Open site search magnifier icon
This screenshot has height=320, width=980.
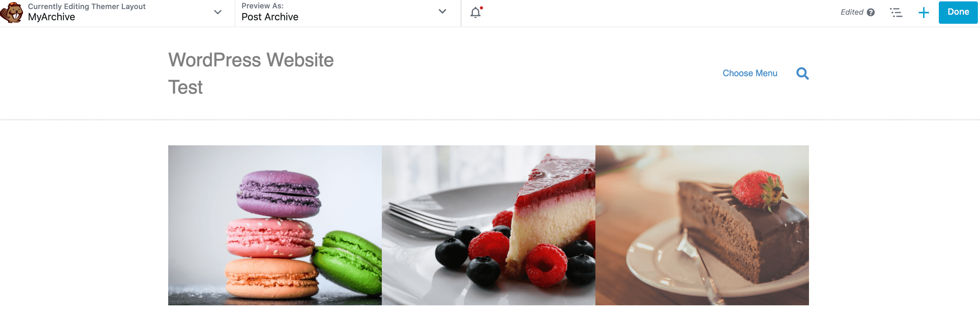pyautogui.click(x=802, y=73)
